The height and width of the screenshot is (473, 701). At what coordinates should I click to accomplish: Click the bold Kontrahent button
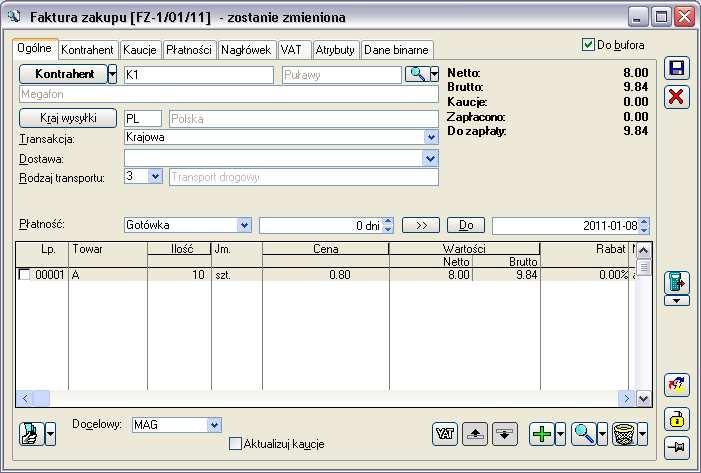click(x=63, y=74)
